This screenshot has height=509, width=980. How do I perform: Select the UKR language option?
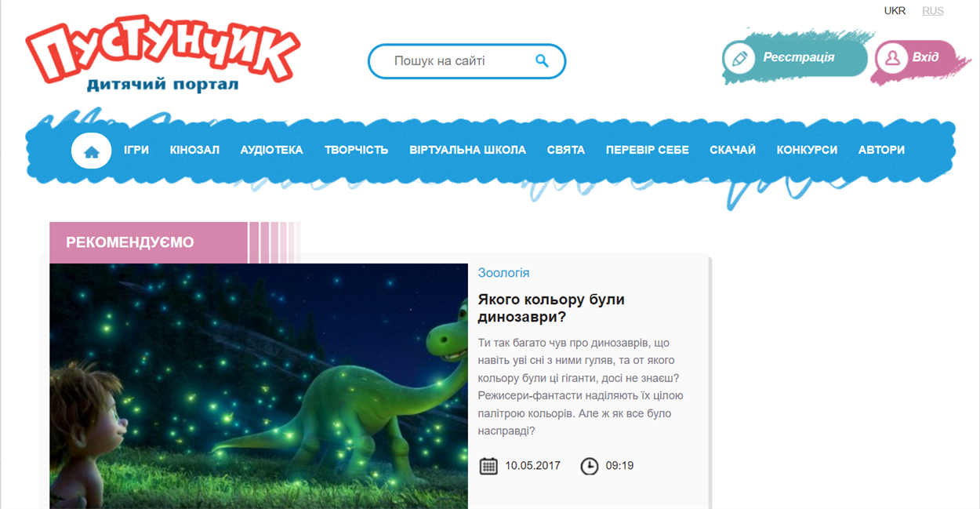895,11
